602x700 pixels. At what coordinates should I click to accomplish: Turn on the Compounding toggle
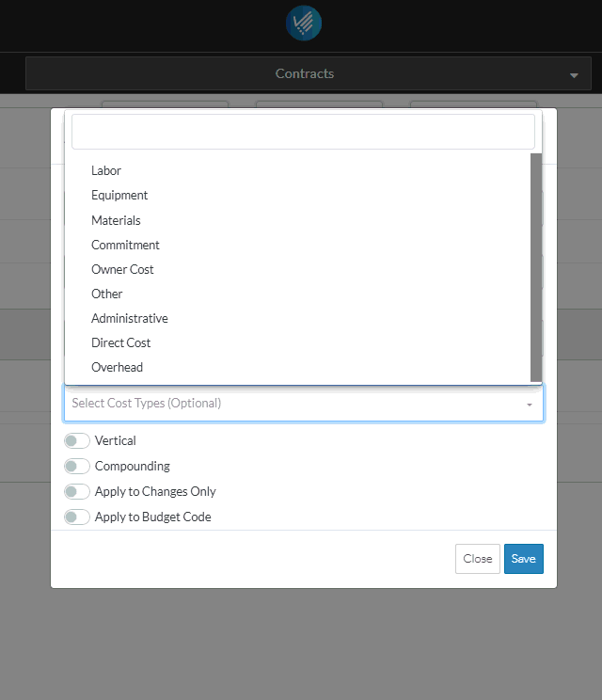click(77, 466)
